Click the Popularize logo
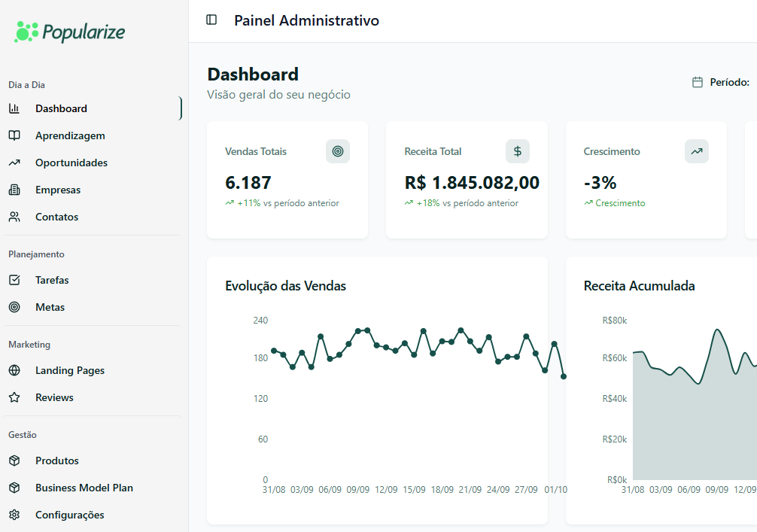Image resolution: width=757 pixels, height=532 pixels. pyautogui.click(x=69, y=32)
